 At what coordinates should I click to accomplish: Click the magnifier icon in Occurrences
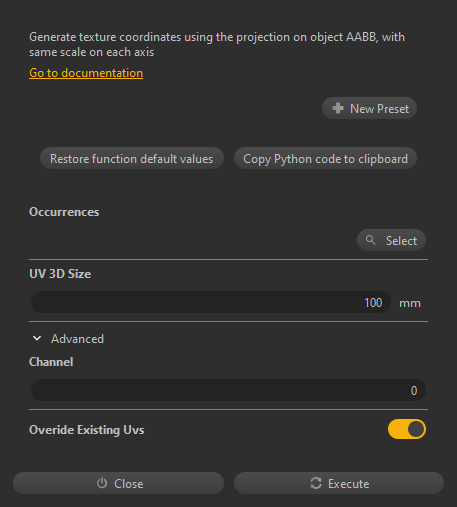[x=370, y=240]
